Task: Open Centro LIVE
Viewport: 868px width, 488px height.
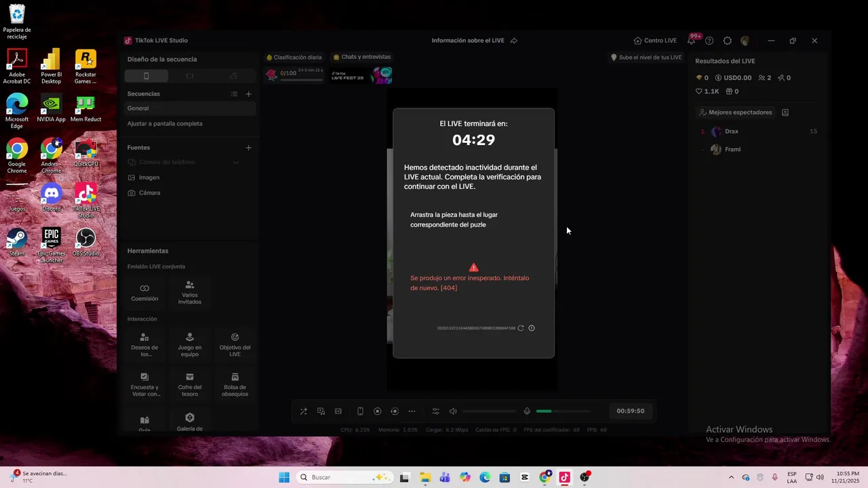Action: [655, 41]
